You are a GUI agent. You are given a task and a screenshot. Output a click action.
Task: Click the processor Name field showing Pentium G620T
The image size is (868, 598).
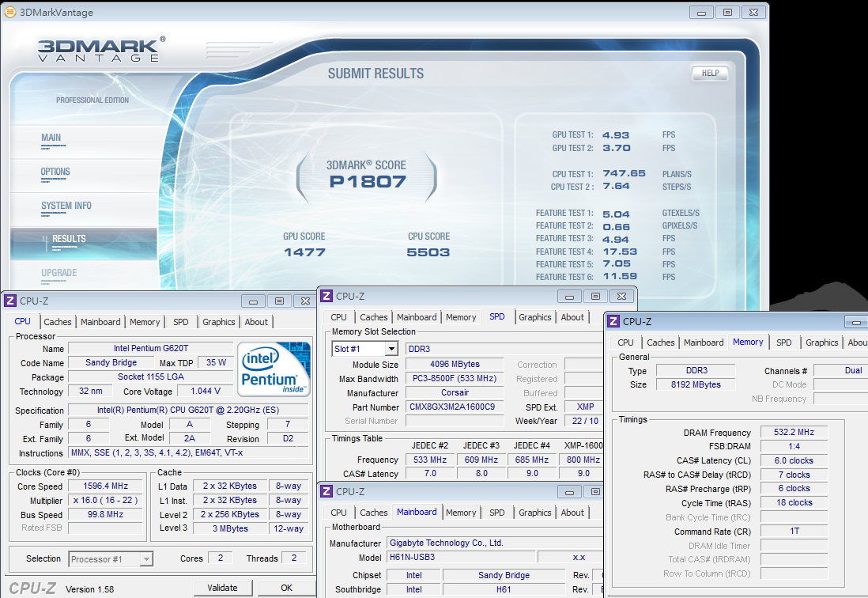pos(150,349)
